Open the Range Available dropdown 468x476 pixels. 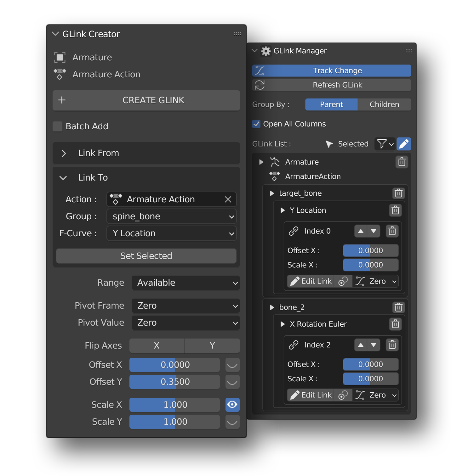(x=186, y=283)
